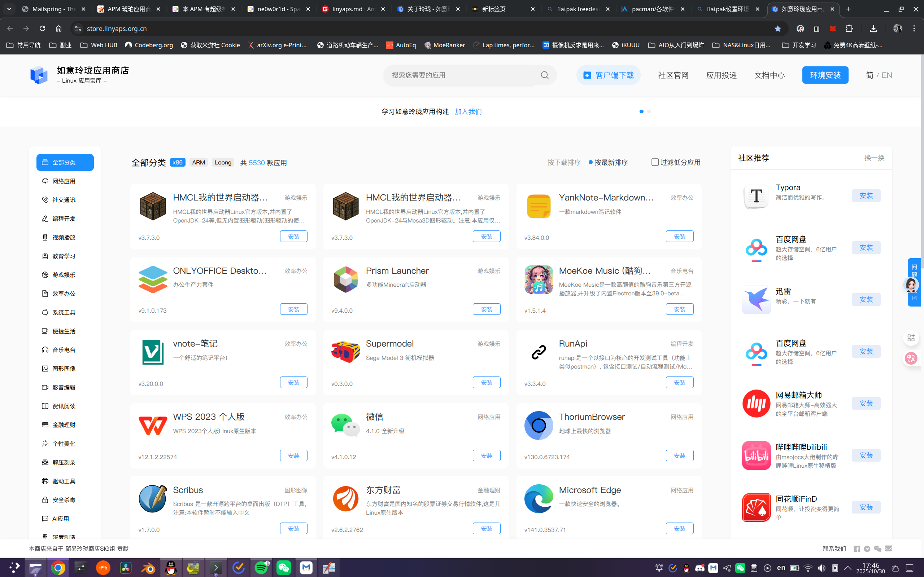Select the 游戏娱乐 category in sidebar

[64, 275]
